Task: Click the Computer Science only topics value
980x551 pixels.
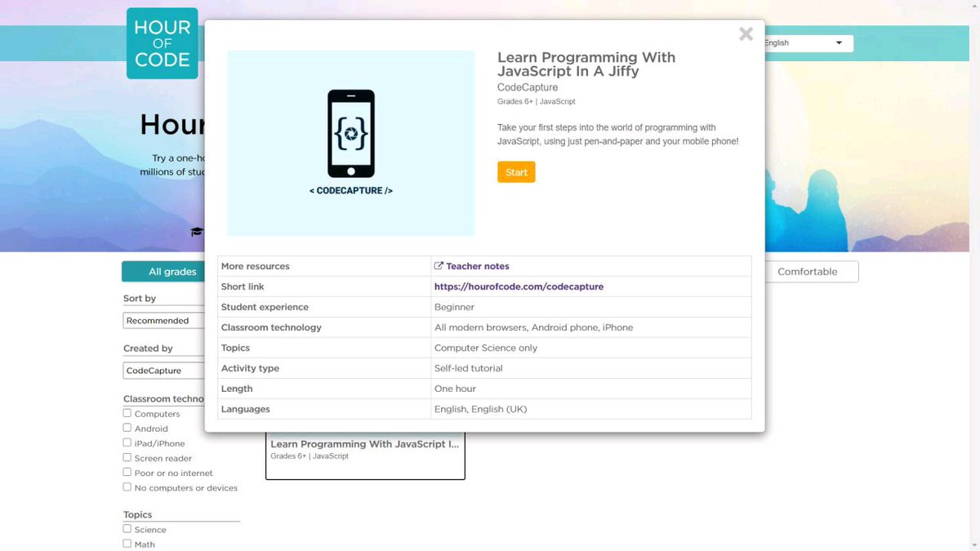Action: click(486, 348)
